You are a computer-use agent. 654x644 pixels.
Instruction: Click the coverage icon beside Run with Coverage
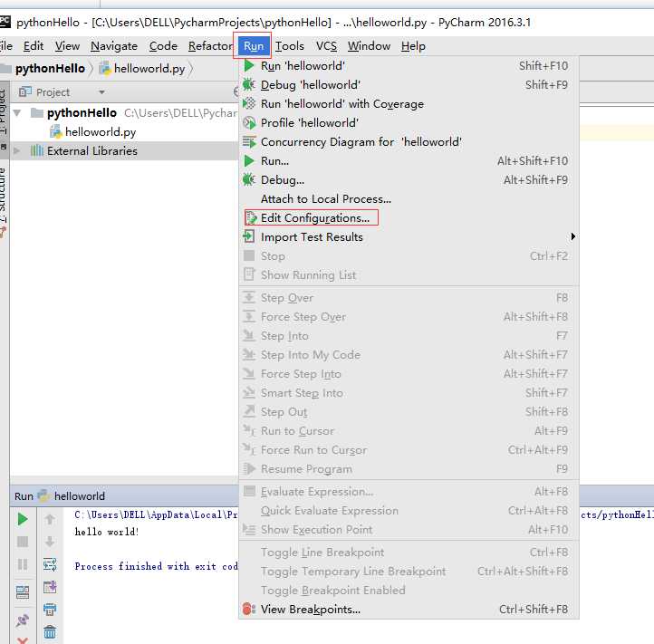point(249,103)
